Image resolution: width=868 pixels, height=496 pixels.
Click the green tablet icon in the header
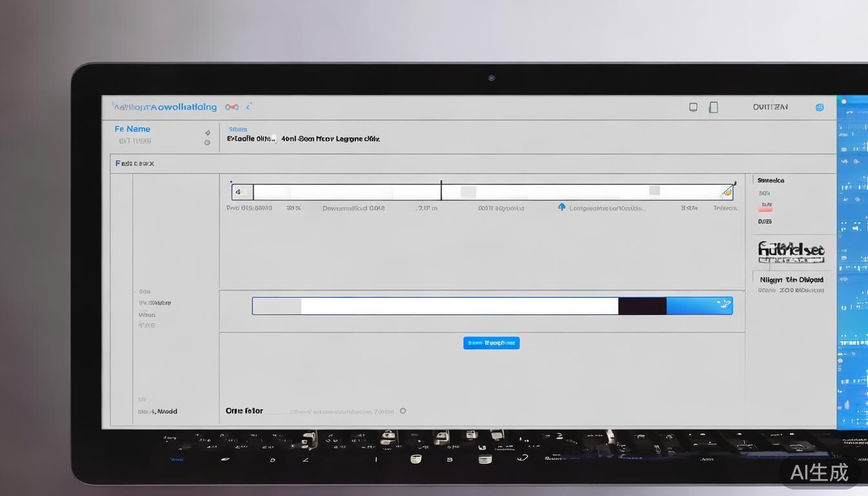tap(714, 107)
